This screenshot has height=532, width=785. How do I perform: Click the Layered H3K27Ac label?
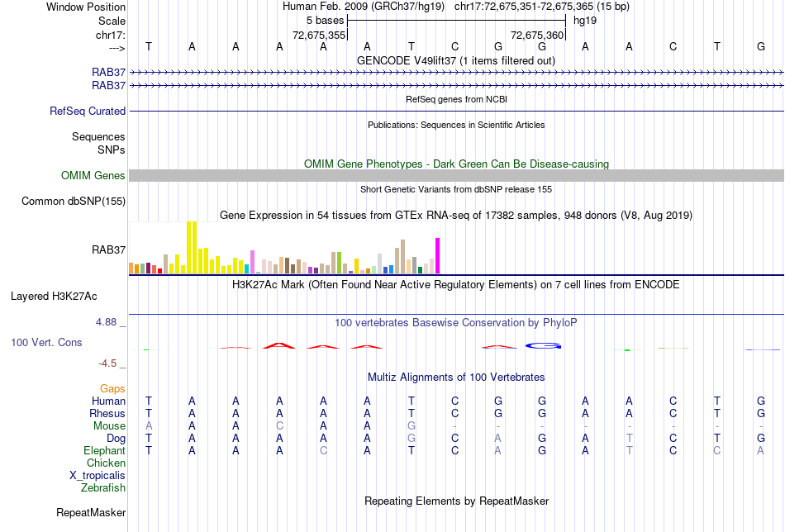(x=54, y=297)
